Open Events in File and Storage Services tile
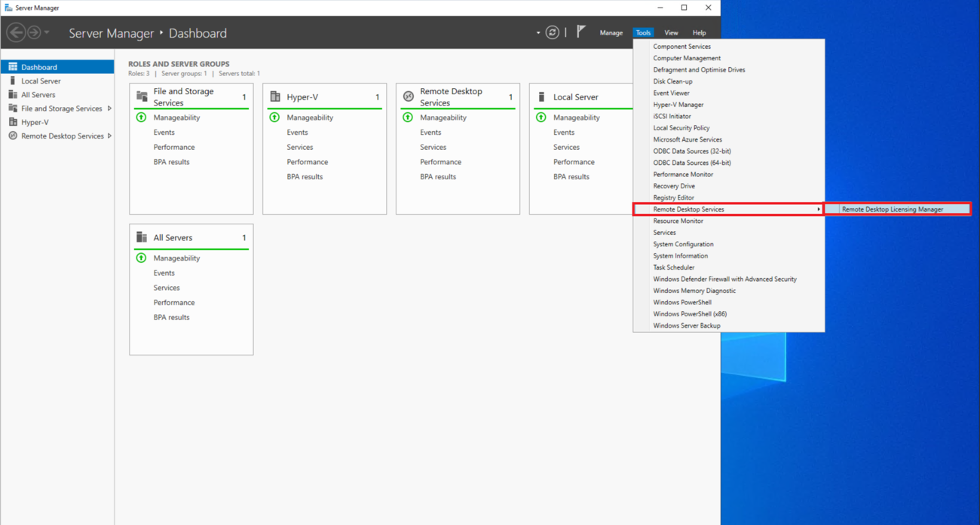 click(x=164, y=133)
